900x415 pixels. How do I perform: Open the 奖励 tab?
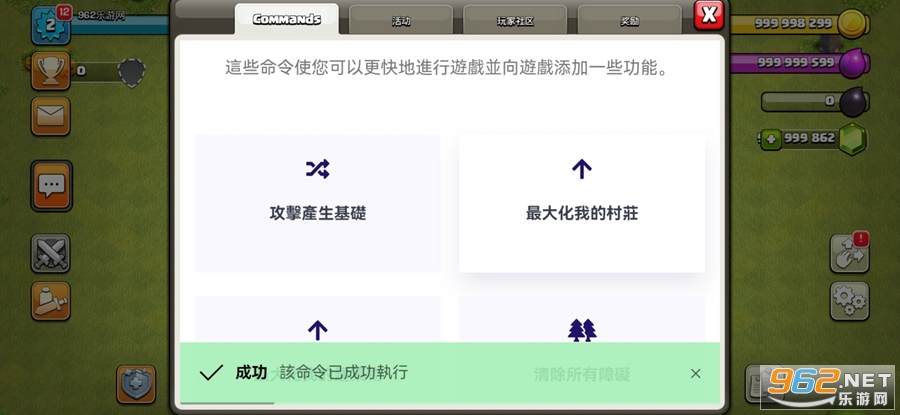629,21
